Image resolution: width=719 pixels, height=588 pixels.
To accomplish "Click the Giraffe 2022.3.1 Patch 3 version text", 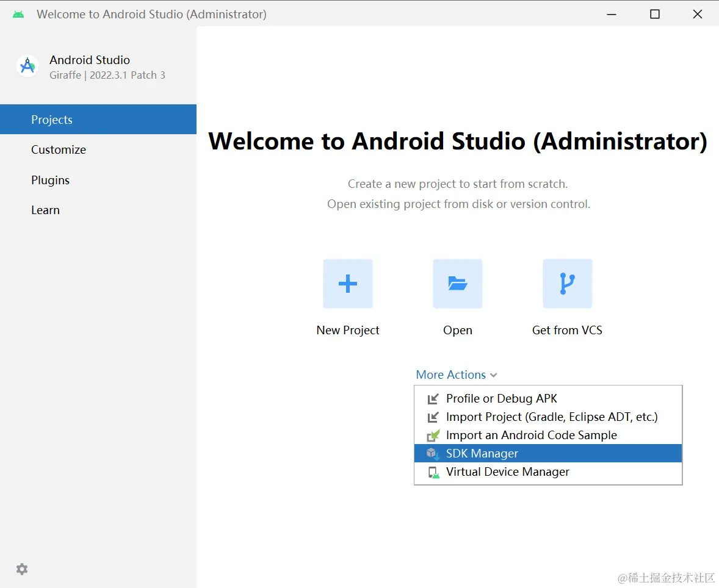I will [x=107, y=75].
